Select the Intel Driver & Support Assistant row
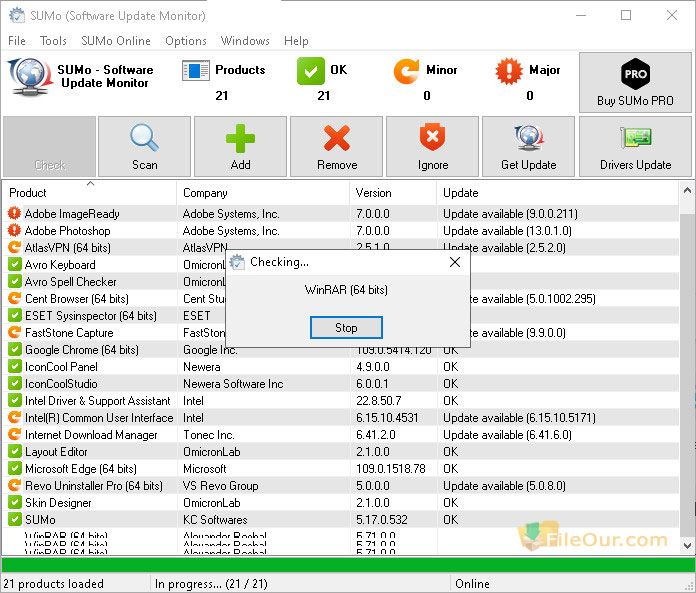The height and width of the screenshot is (593, 696). tap(341, 400)
